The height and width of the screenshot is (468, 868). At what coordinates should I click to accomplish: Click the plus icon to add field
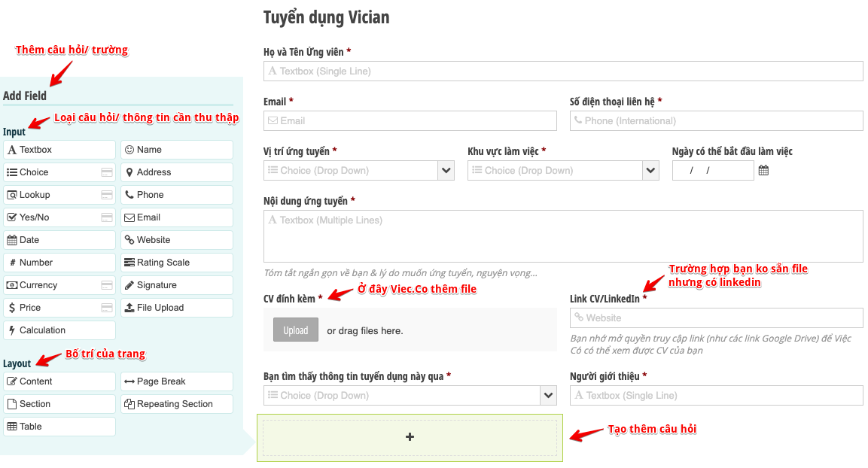tap(410, 437)
